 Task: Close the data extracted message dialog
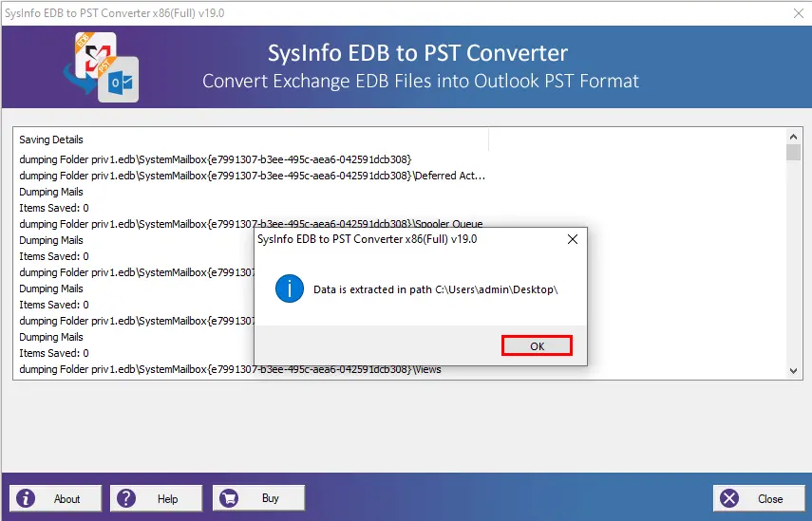(573, 239)
